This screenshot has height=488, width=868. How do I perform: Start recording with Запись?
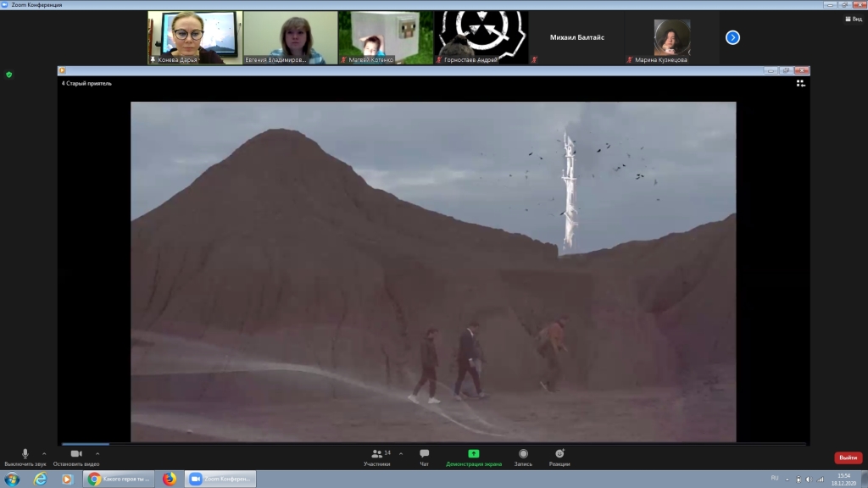(523, 457)
